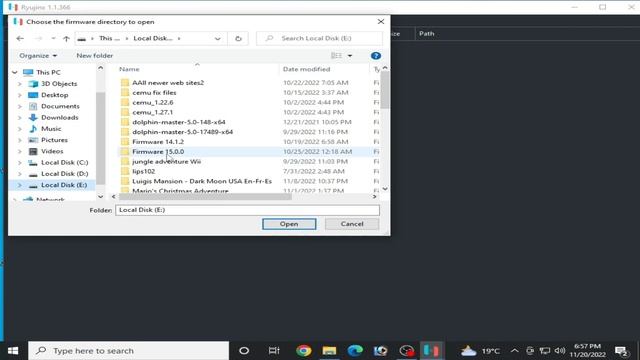The image size is (640, 360).
Task: Open Microsoft Edge from taskbar
Action: 355,351
